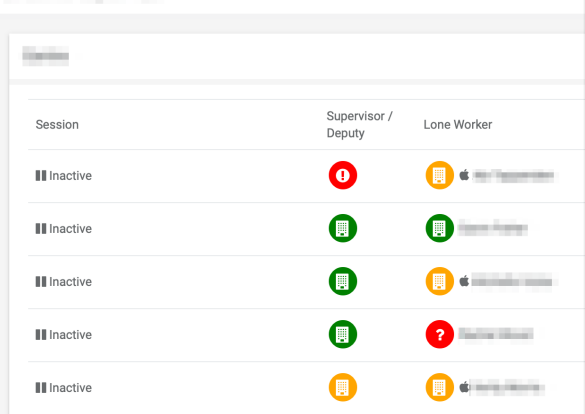This screenshot has width=585, height=414.
Task: Click second row's green supervisor device icon
Action: 342,228
